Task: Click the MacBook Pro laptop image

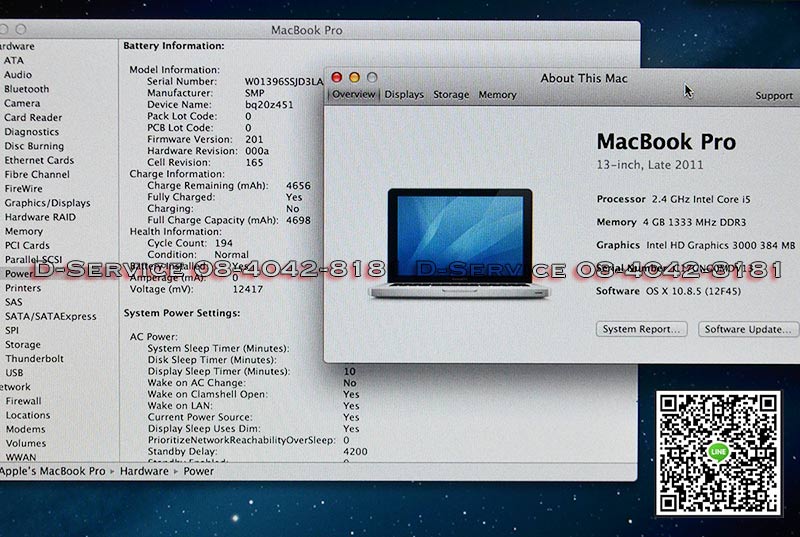Action: [460, 243]
